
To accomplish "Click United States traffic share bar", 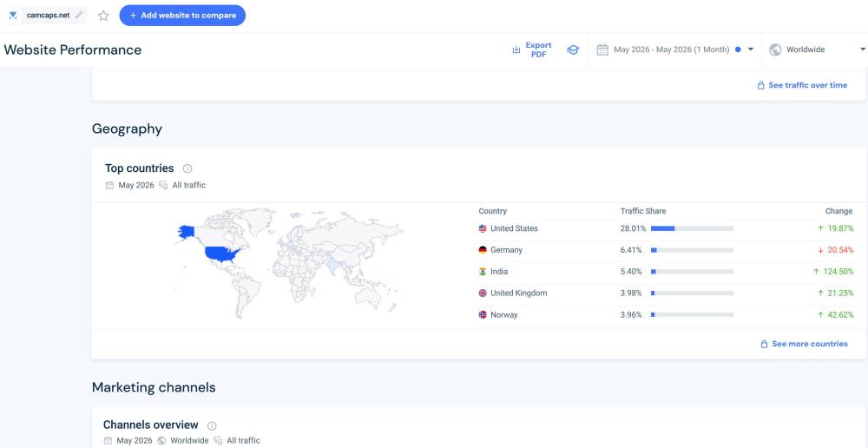I will pyautogui.click(x=692, y=228).
